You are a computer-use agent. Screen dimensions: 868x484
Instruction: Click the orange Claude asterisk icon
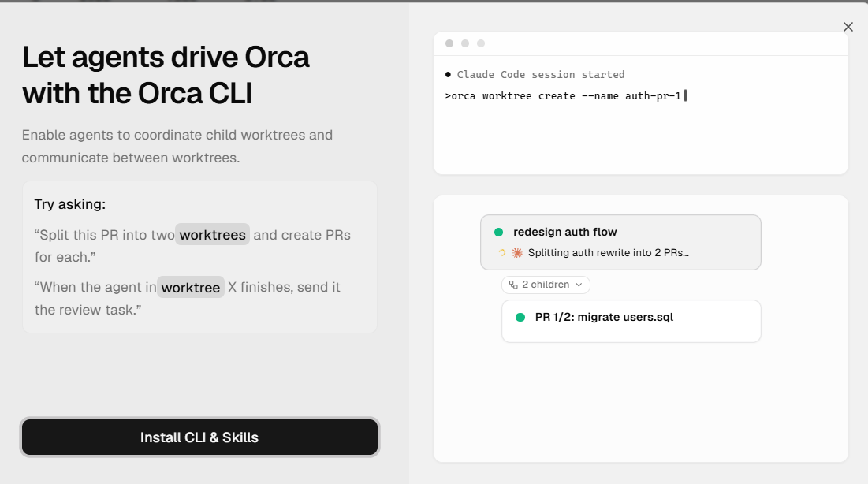(517, 252)
